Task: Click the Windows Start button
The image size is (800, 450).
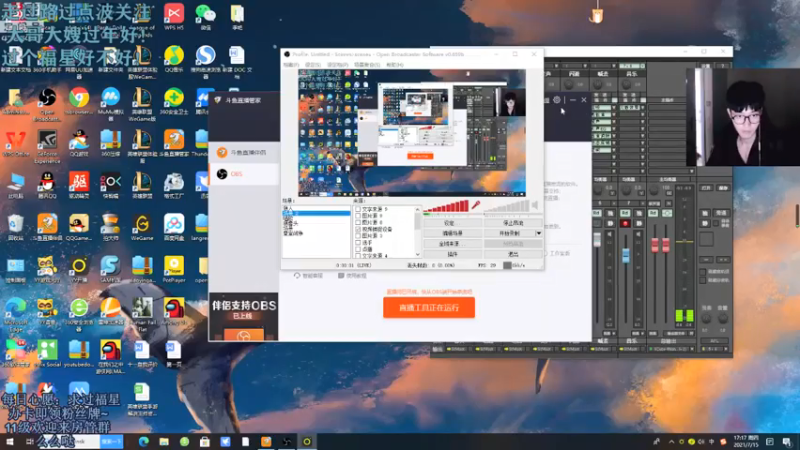Action: (x=10, y=442)
